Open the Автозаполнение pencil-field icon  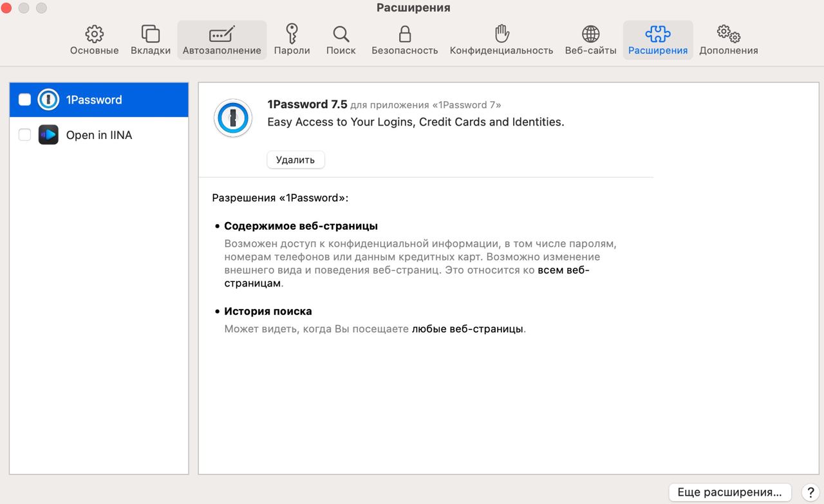pyautogui.click(x=222, y=33)
